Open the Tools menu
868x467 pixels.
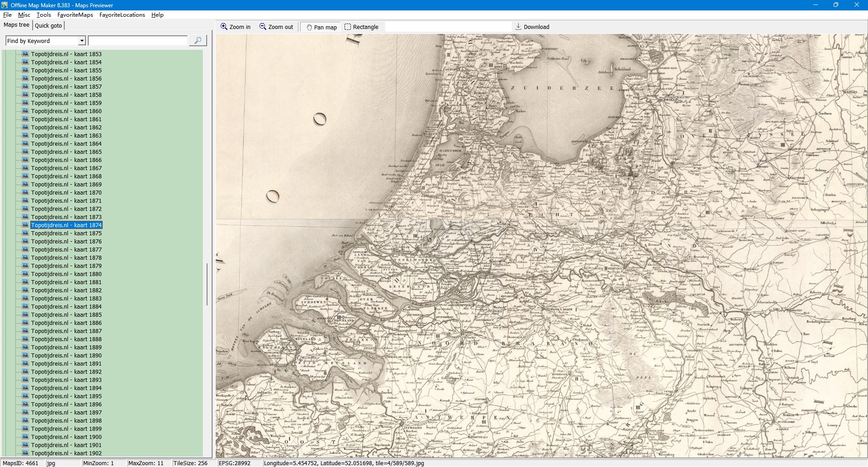43,15
